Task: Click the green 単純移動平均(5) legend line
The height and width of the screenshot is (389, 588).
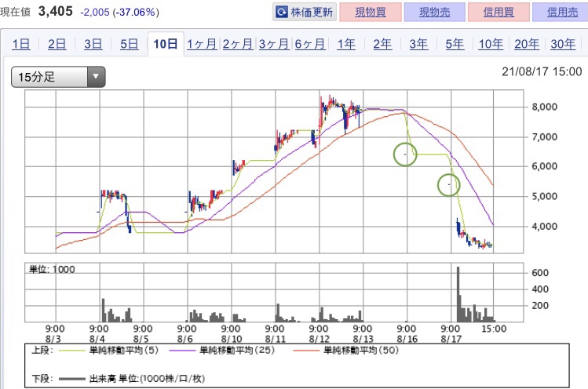Action: pos(71,351)
